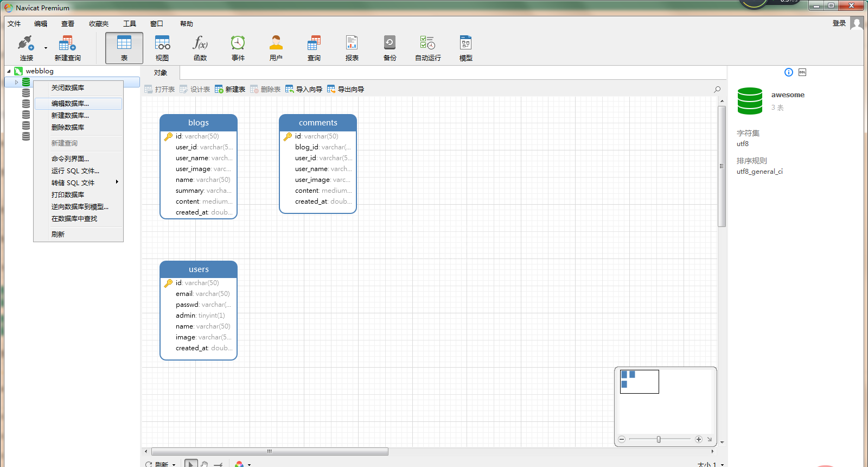Choose 打印数据库 from context menu

pos(78,194)
